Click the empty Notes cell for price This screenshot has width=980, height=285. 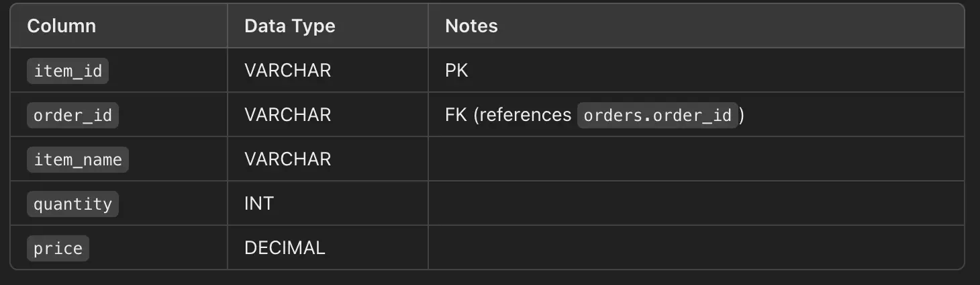pos(695,248)
